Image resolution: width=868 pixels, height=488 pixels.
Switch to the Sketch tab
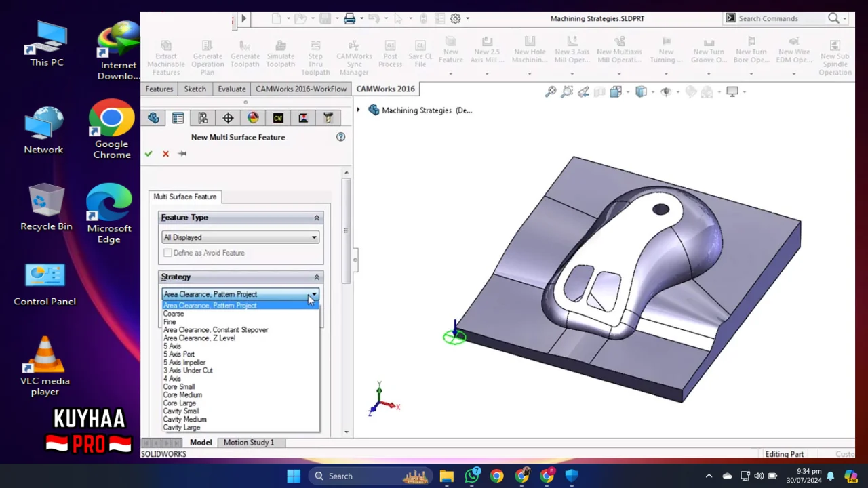(195, 89)
